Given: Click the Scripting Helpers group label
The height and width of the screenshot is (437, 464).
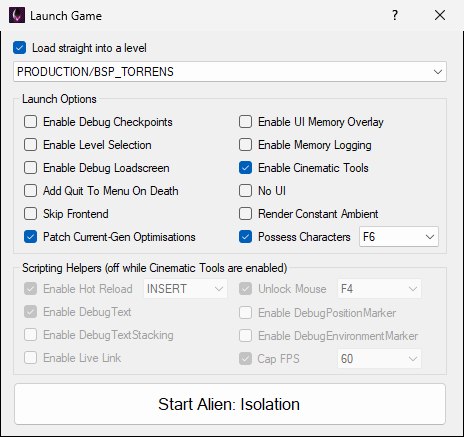Looking at the screenshot, I should tap(155, 268).
